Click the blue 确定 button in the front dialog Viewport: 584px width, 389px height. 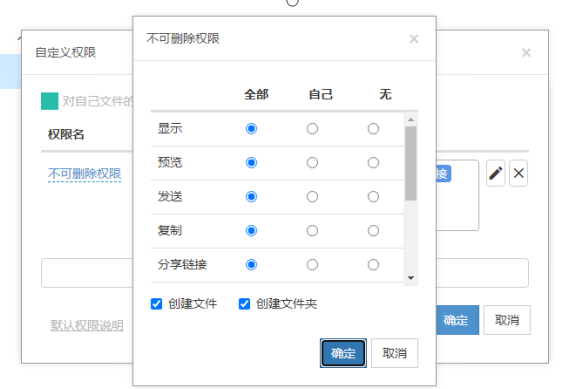click(x=343, y=353)
